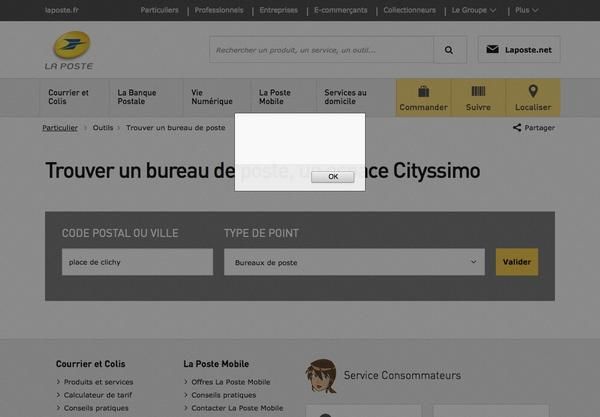Click the Commander shopping bag icon

tap(423, 91)
